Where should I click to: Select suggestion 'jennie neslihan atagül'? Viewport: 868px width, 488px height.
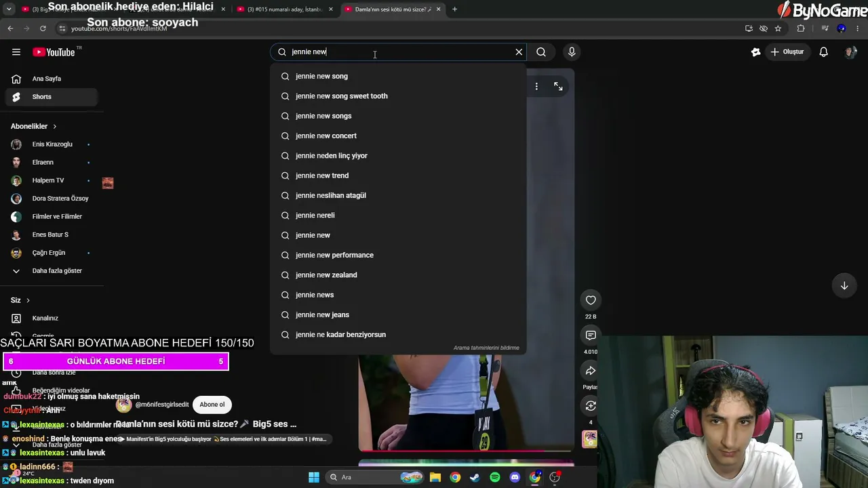(x=398, y=195)
